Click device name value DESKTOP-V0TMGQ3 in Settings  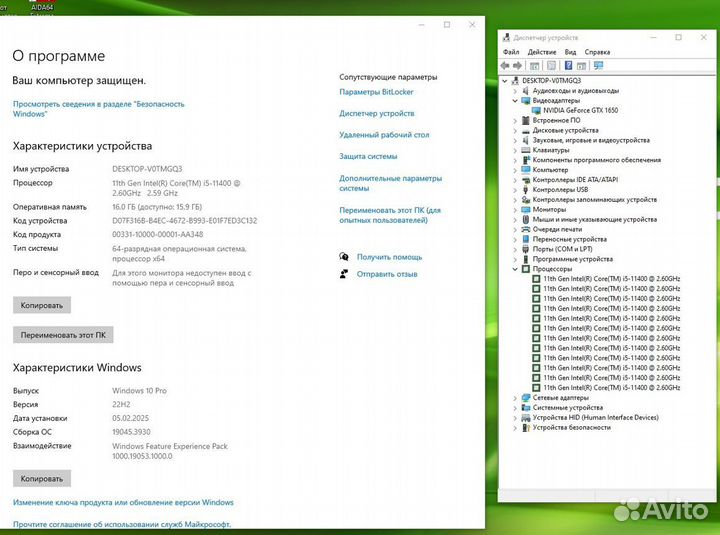pyautogui.click(x=147, y=169)
